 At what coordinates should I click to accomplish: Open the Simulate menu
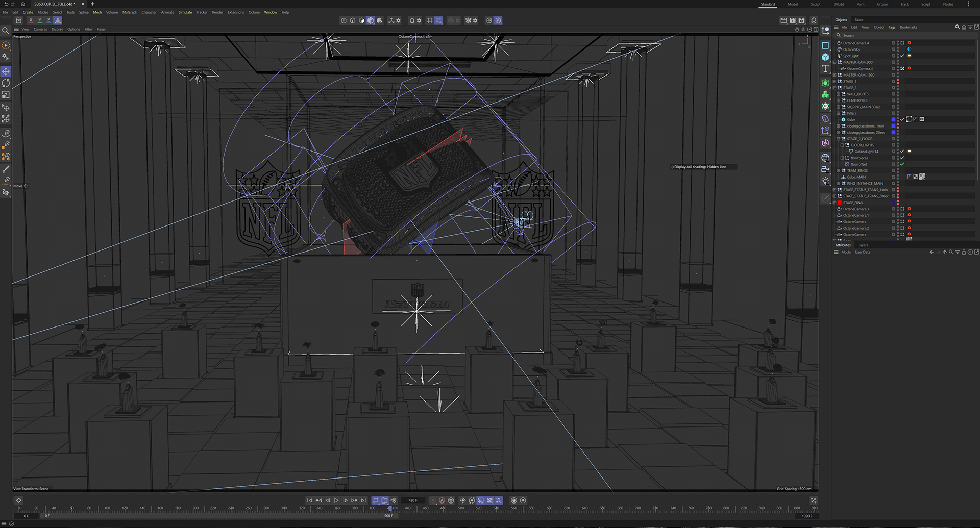pyautogui.click(x=185, y=12)
